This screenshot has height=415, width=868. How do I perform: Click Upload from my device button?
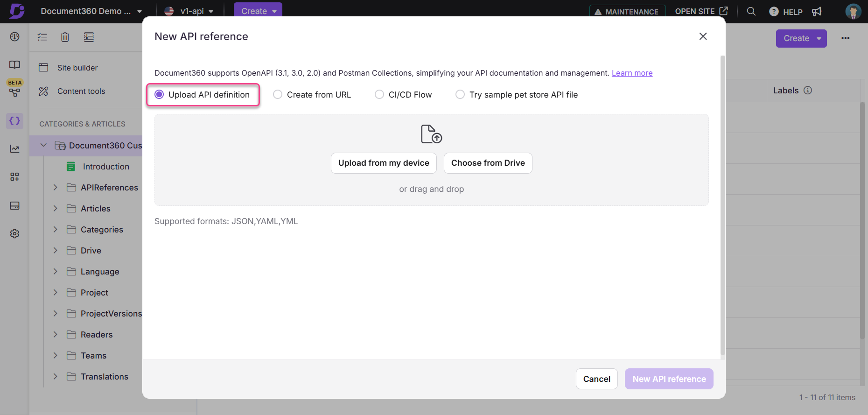point(384,163)
